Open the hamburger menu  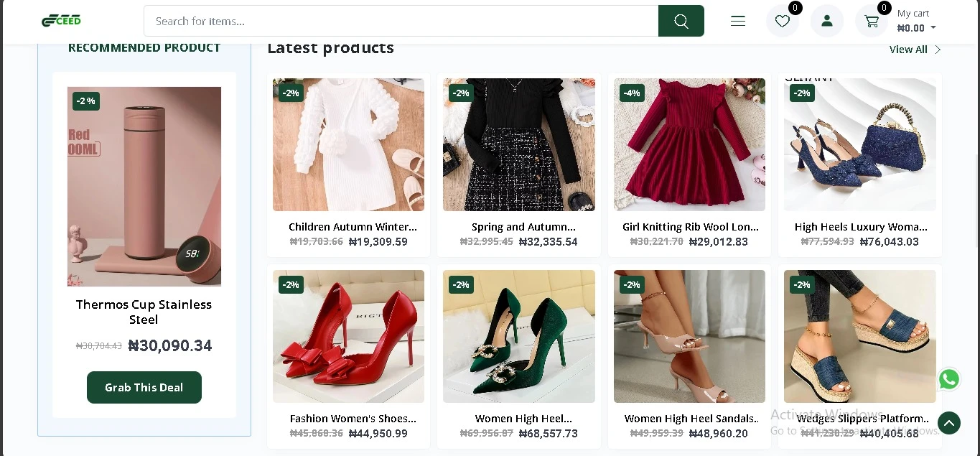tap(738, 21)
